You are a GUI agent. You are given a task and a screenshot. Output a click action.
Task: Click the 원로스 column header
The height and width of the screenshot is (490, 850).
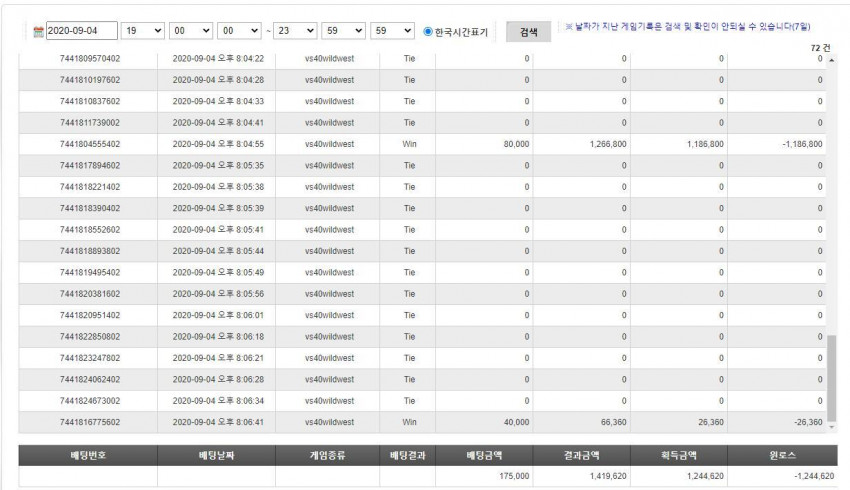pos(782,455)
